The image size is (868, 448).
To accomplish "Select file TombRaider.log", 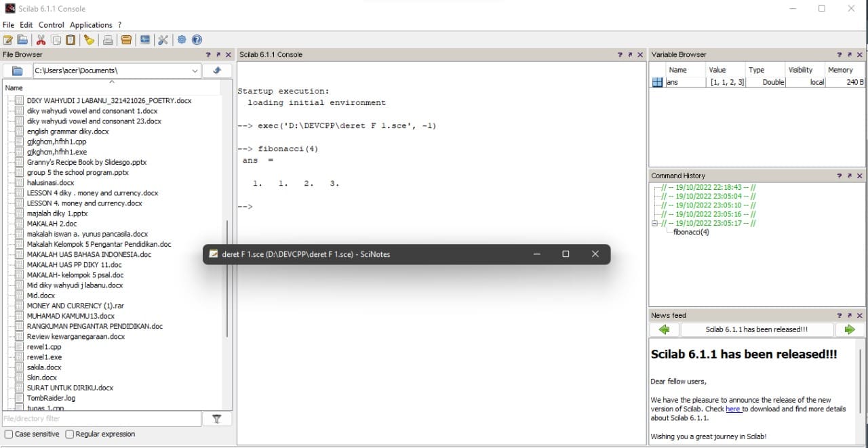I will [51, 399].
